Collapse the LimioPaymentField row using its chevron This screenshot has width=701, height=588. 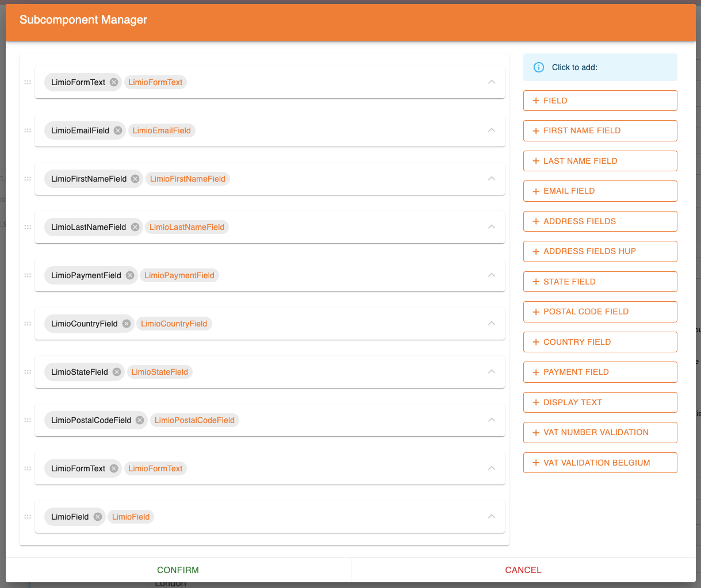click(x=492, y=275)
